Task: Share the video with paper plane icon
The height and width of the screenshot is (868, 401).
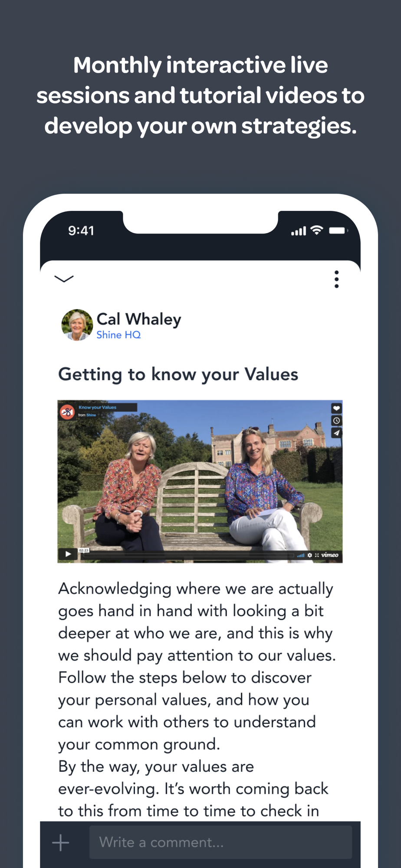Action: [x=336, y=433]
